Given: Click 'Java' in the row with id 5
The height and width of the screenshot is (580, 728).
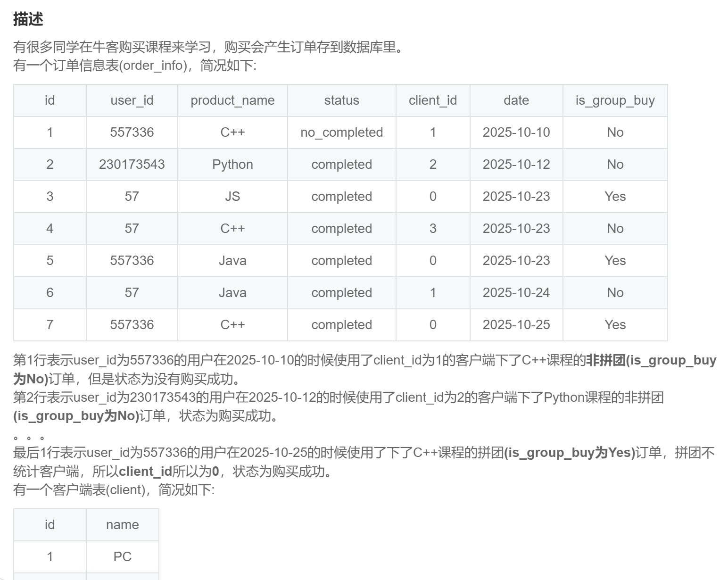Looking at the screenshot, I should 232,261.
